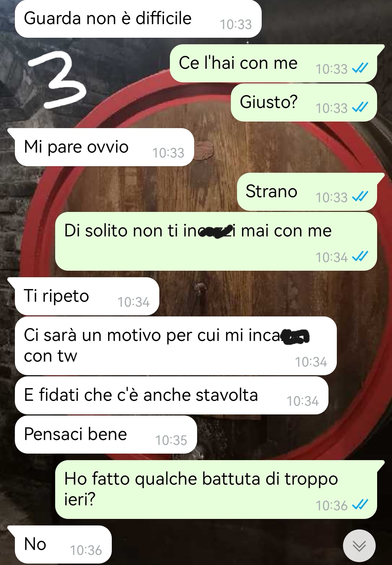Tap the 10:33 timestamp on 'Mi pare ovvio'
The image size is (392, 565).
point(168,153)
